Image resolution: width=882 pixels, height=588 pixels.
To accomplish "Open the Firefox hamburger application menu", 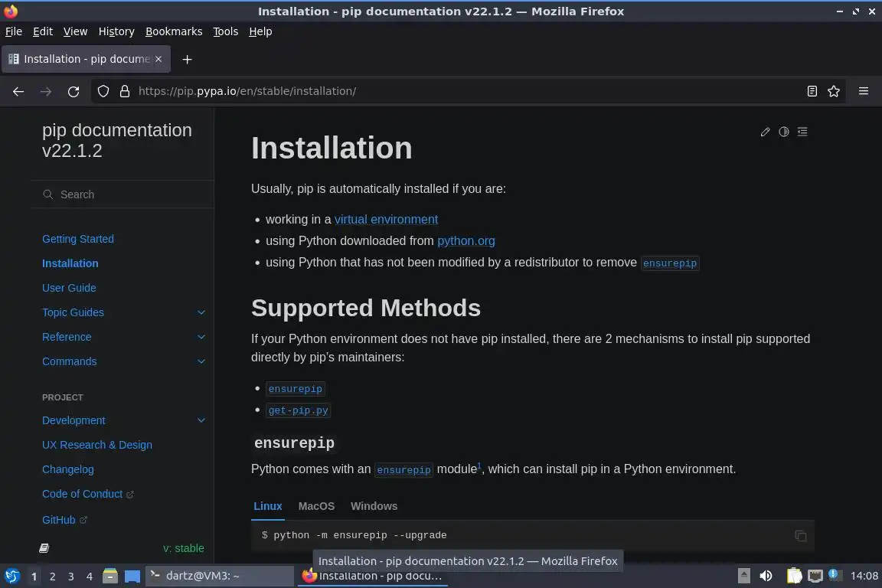I will [x=864, y=91].
